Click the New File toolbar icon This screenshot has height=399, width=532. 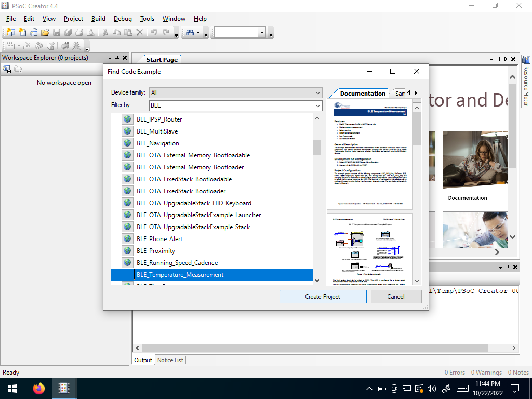(22, 33)
